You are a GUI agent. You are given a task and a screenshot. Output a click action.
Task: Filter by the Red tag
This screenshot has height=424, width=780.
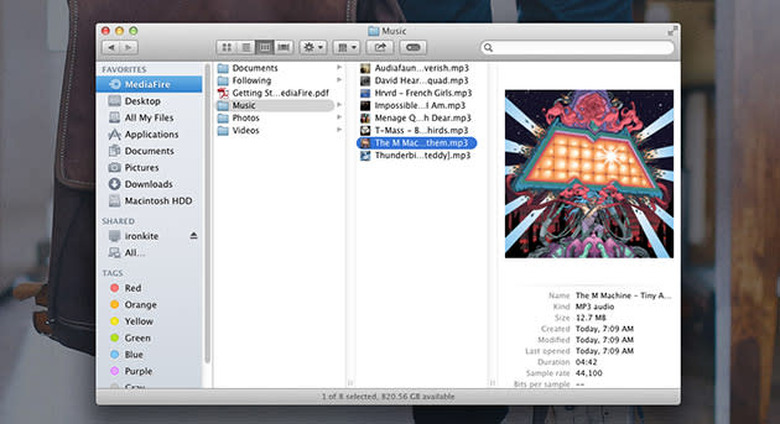(x=132, y=288)
